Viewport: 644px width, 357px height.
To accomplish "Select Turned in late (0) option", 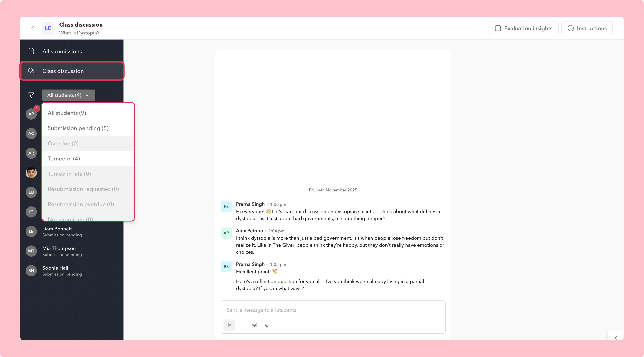I will 88,174.
